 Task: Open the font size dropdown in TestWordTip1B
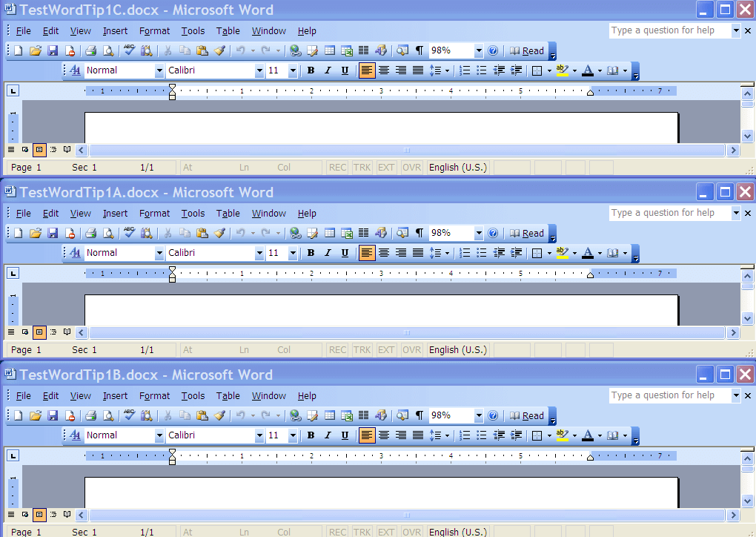[292, 435]
